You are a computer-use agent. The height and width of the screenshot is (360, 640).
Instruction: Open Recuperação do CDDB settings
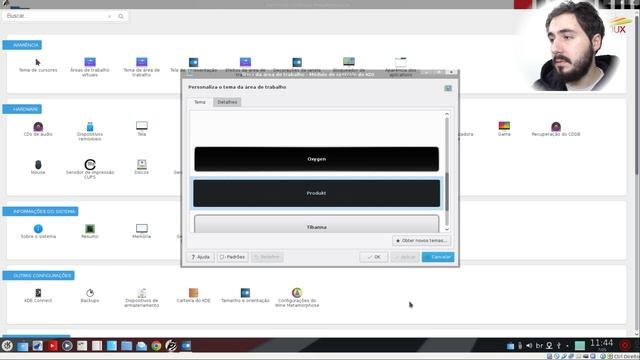[x=556, y=129]
